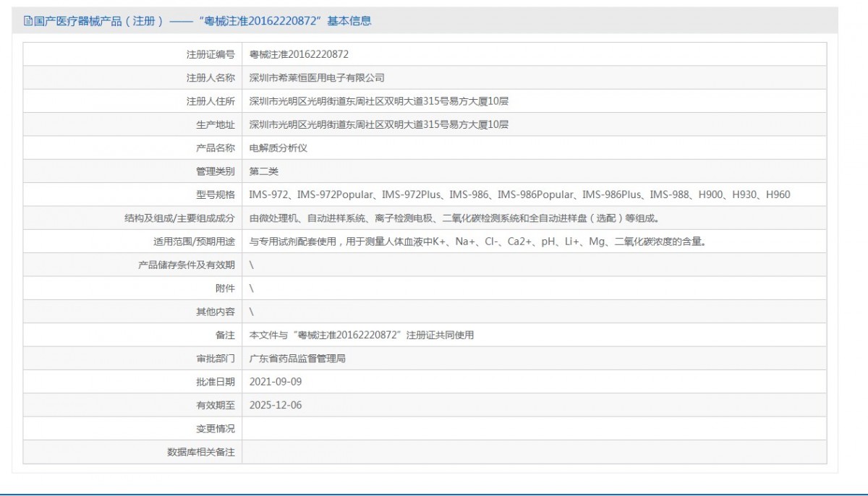Select the composition text starting 由微处理机
Image resolution: width=868 pixels, height=496 pixels.
tap(454, 218)
